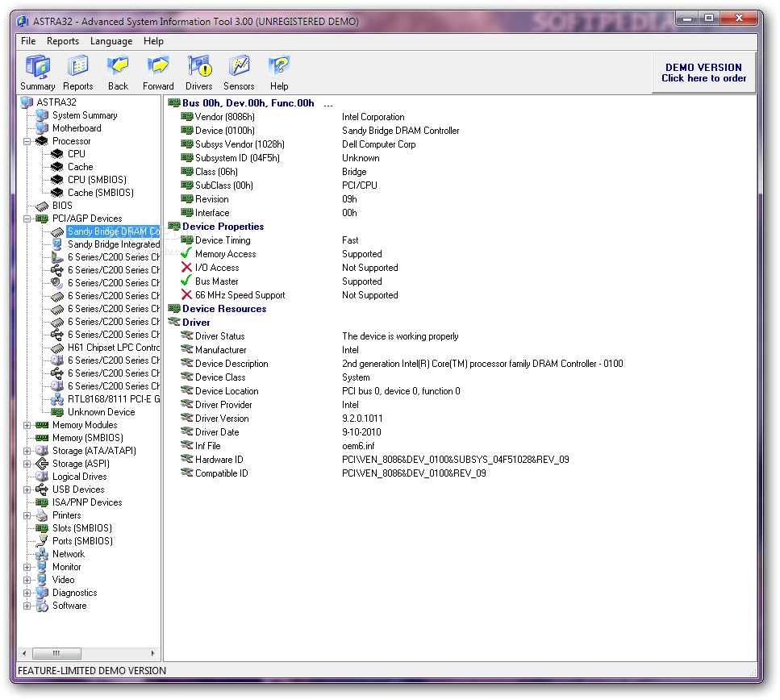Expand the USB Devices node

tap(27, 490)
